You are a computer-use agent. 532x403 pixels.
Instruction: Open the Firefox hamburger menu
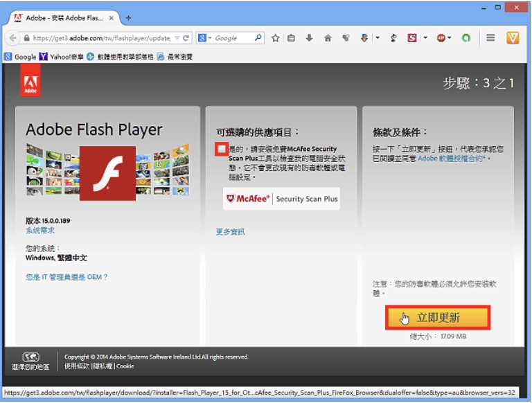coord(490,37)
